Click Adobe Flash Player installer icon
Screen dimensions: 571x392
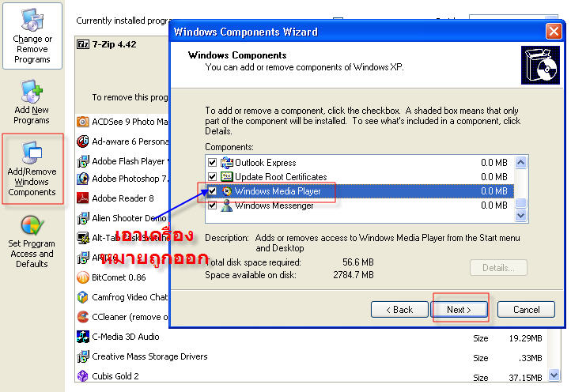click(x=83, y=161)
